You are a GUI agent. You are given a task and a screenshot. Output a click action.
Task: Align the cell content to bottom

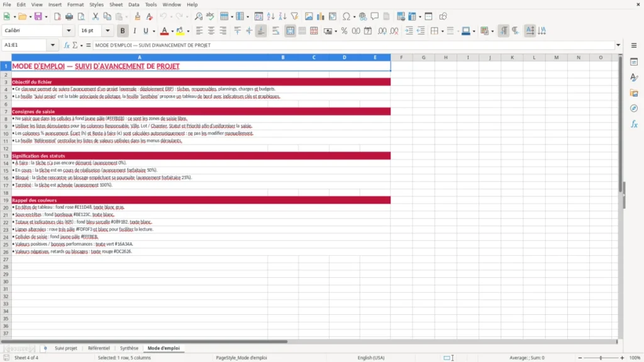[261, 31]
